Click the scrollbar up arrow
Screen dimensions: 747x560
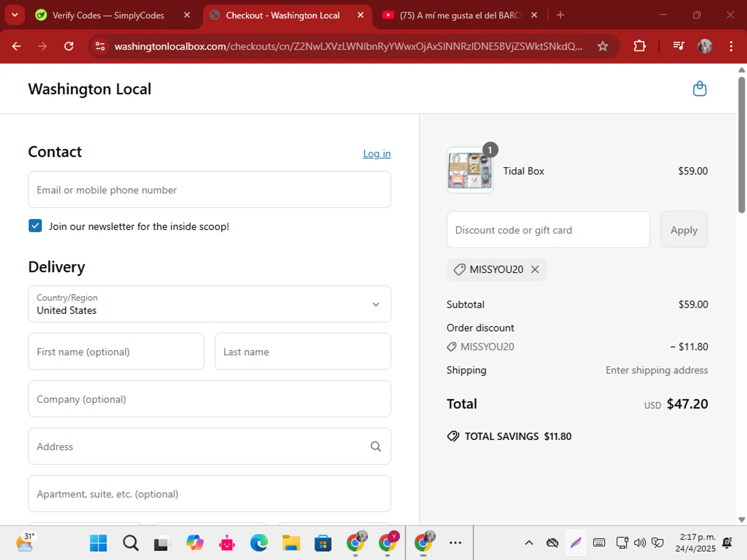(742, 70)
